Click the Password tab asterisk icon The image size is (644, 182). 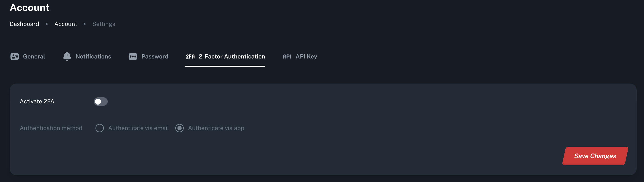pos(133,57)
